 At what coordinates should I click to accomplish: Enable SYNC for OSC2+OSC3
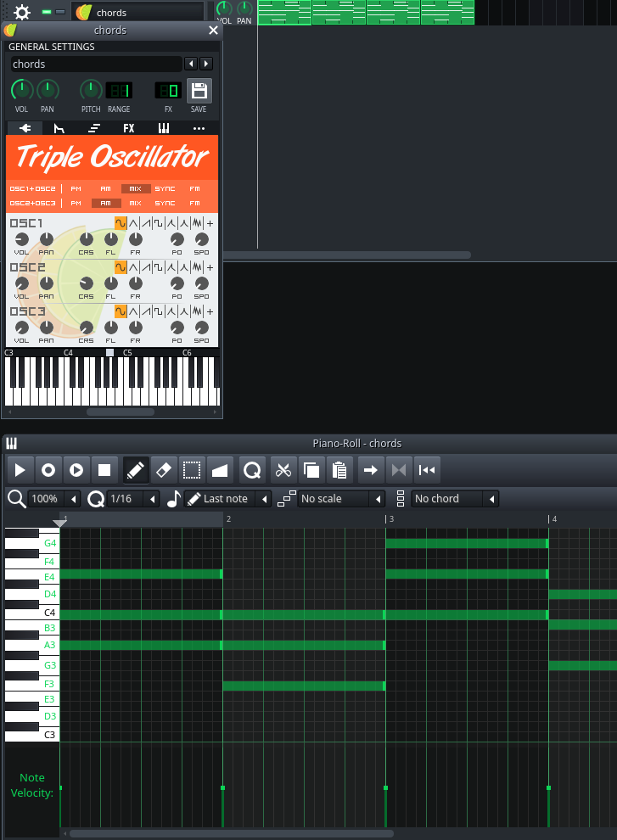pos(165,203)
